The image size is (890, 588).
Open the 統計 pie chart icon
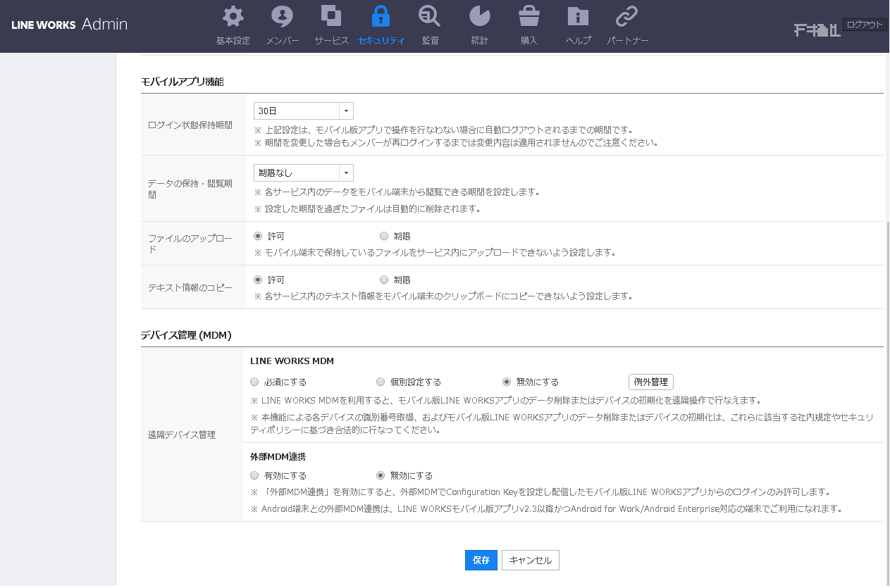point(479,17)
